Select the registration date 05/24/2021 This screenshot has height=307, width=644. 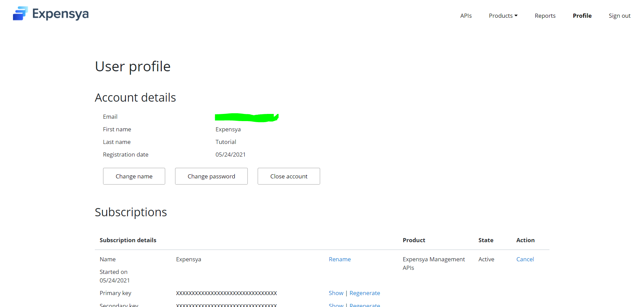click(230, 155)
